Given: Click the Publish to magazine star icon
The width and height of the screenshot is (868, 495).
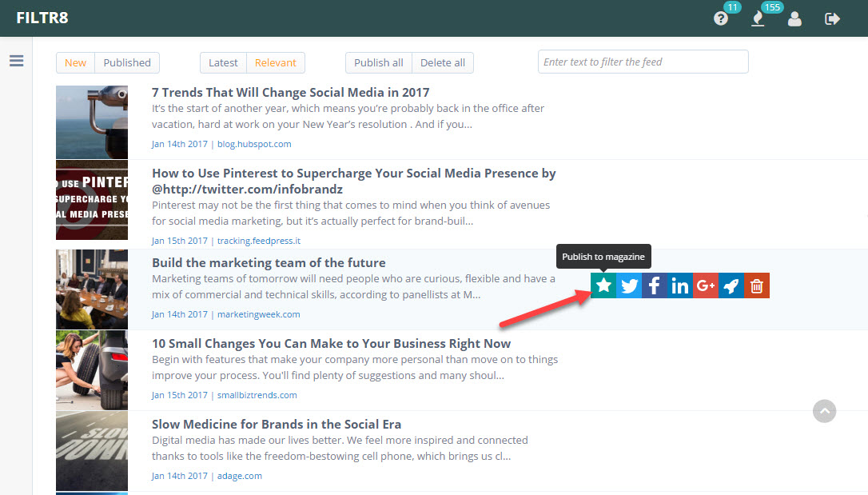Looking at the screenshot, I should pos(603,285).
